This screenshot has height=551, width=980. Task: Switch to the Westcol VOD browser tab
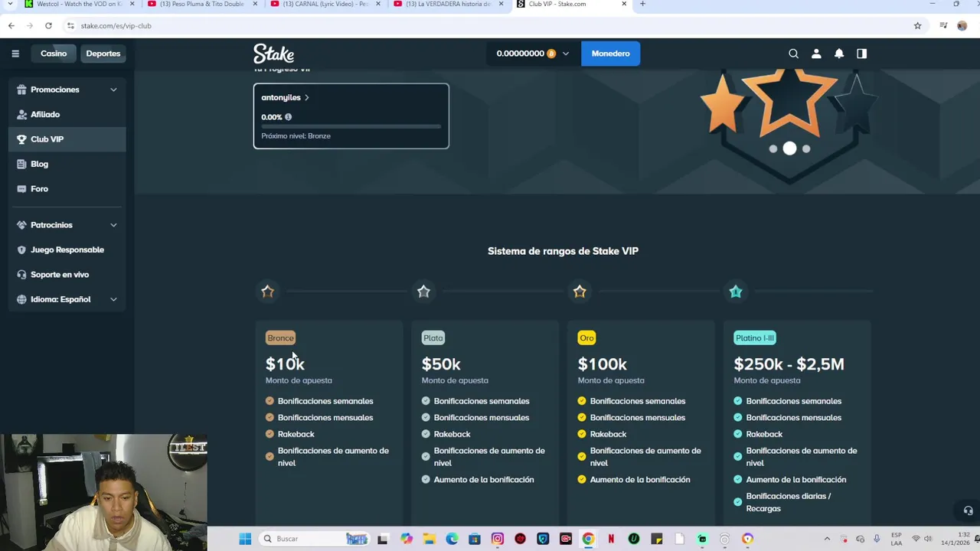[x=79, y=4]
